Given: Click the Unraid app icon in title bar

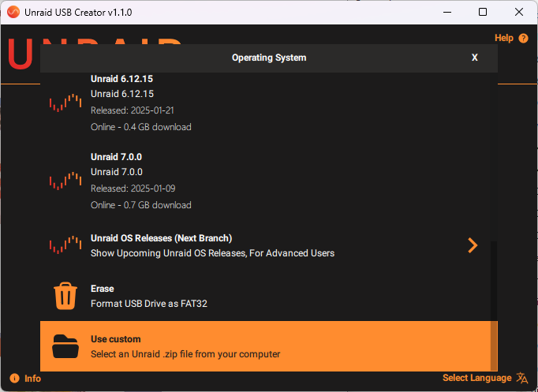Looking at the screenshot, I should [x=13, y=12].
